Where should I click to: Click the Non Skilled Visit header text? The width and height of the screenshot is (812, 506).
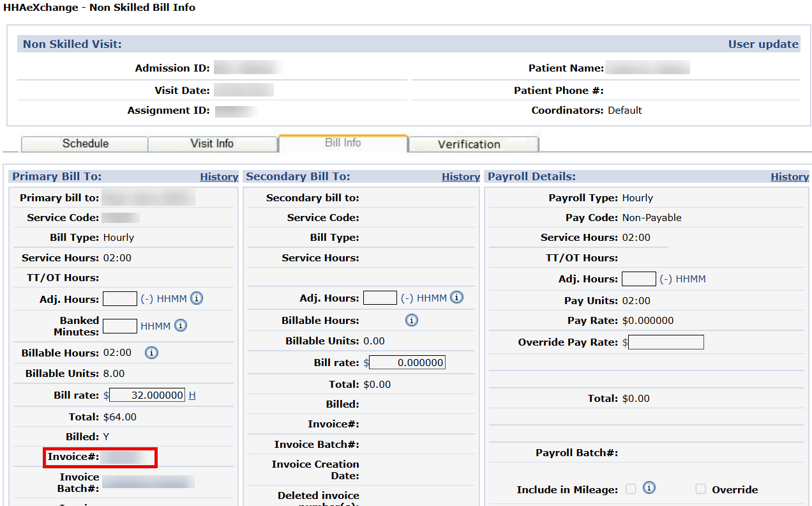point(72,44)
